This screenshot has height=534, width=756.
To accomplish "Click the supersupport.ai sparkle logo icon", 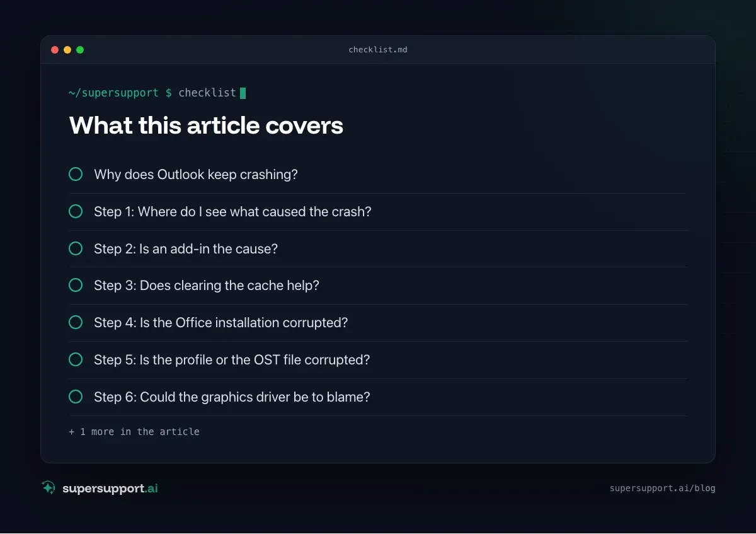I will point(49,487).
